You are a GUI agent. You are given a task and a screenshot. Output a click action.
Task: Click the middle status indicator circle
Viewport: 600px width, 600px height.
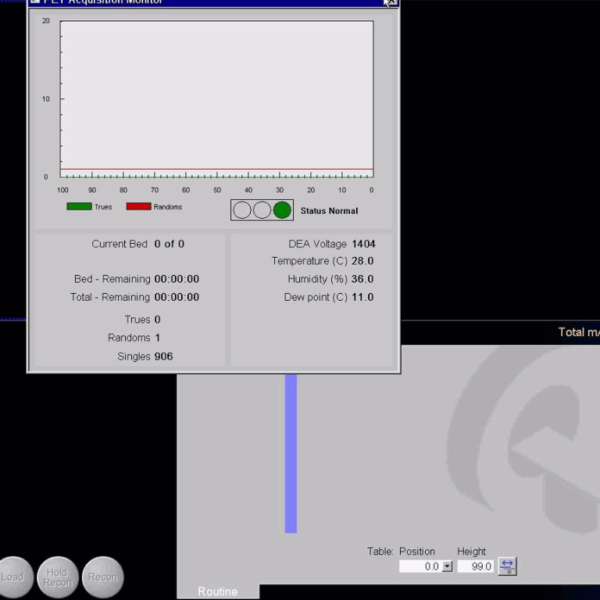coord(262,210)
